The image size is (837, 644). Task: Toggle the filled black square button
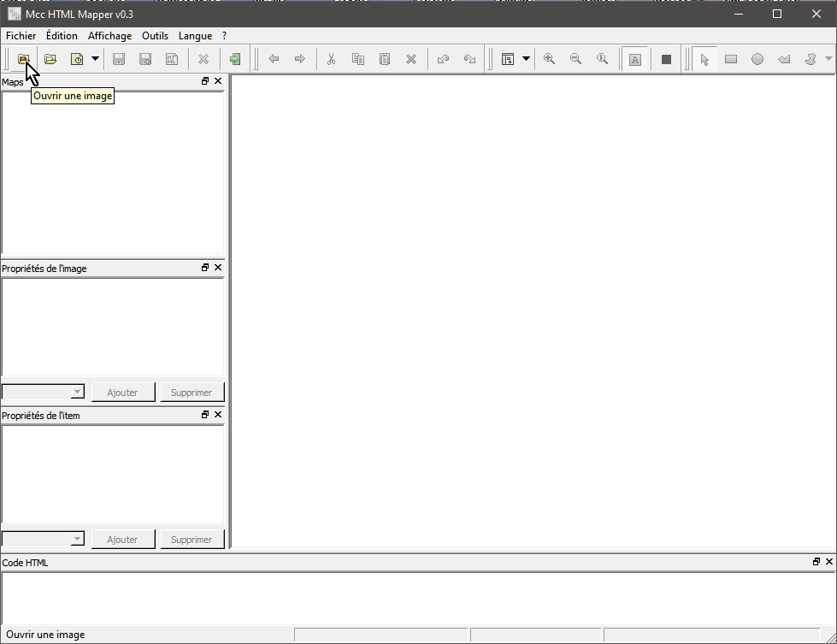point(666,59)
